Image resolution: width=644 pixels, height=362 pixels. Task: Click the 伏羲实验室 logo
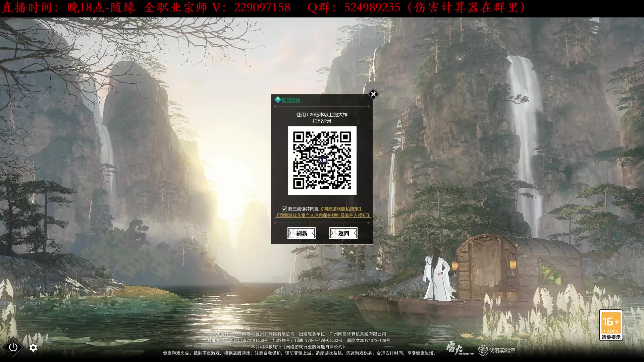497,351
